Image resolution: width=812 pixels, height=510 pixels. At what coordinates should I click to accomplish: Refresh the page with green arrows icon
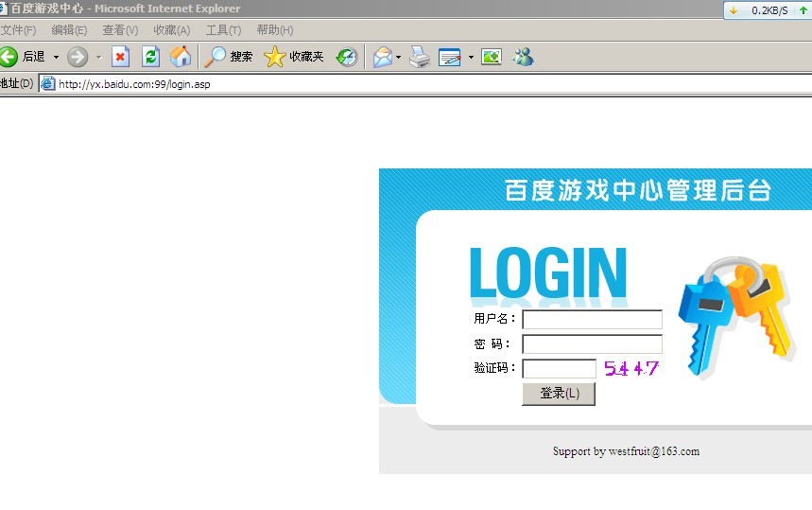click(x=150, y=57)
